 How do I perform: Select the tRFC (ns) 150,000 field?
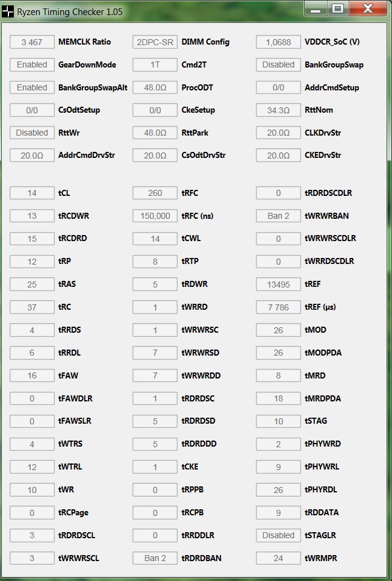point(155,216)
